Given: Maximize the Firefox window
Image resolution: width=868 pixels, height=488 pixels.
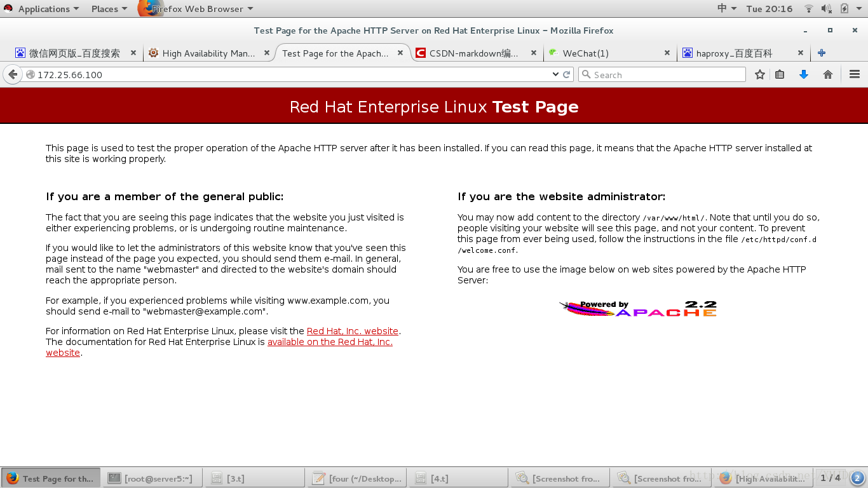Looking at the screenshot, I should [x=830, y=30].
